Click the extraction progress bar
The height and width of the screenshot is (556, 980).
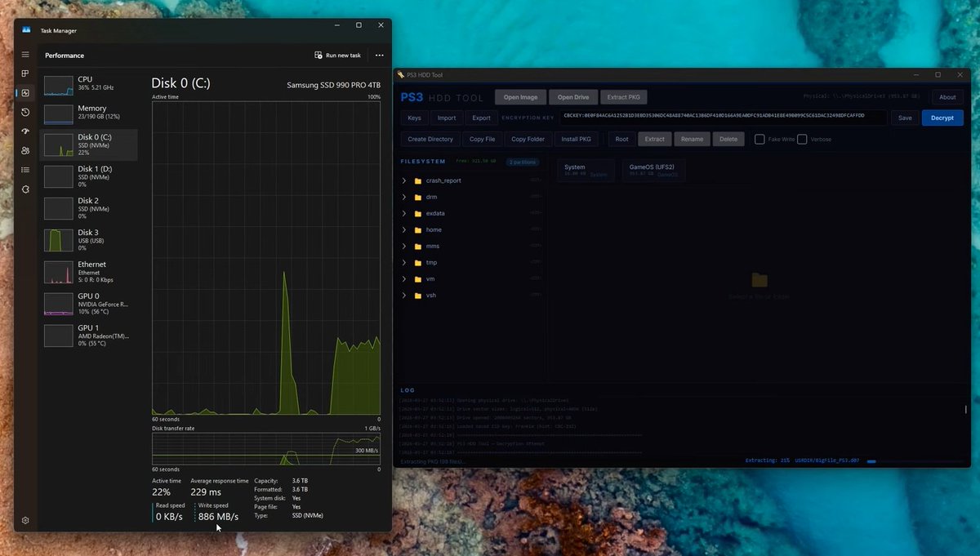[914, 461]
